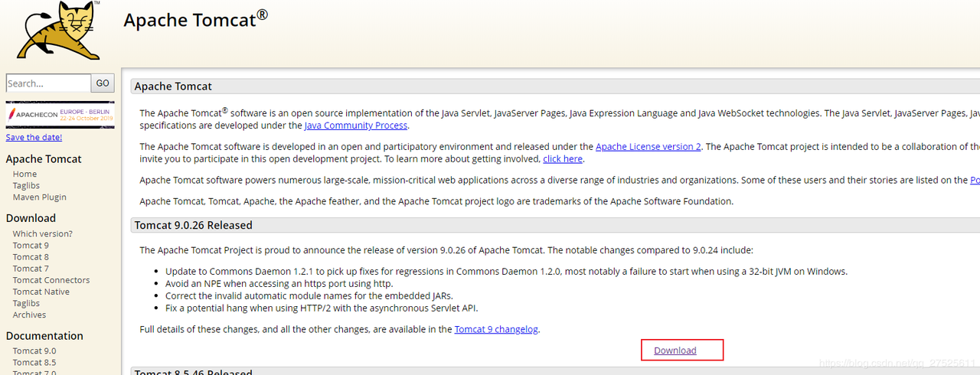This screenshot has height=375, width=980.
Task: Focus the Search input field
Action: tap(47, 83)
